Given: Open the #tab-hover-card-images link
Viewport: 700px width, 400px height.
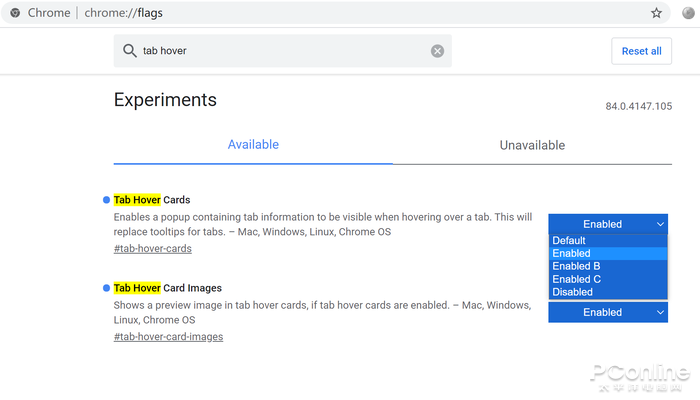Looking at the screenshot, I should (168, 337).
